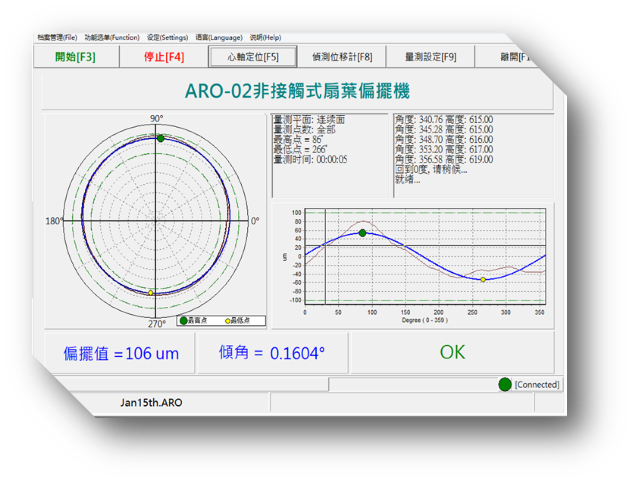Click the 傾角 = 0.1604° readout
Screen dimensions: 632x483
pos(272,353)
